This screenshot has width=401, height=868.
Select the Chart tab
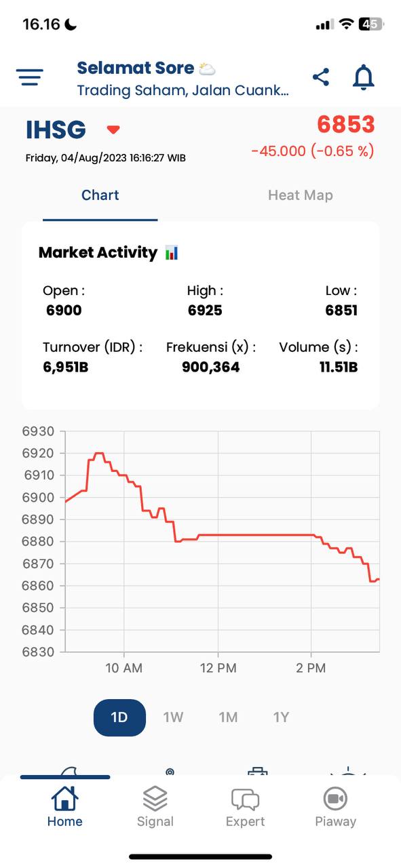point(100,195)
